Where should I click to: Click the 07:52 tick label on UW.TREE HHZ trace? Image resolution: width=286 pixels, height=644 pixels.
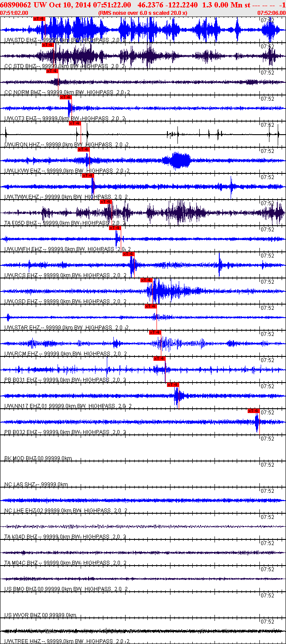pyautogui.click(x=267, y=621)
